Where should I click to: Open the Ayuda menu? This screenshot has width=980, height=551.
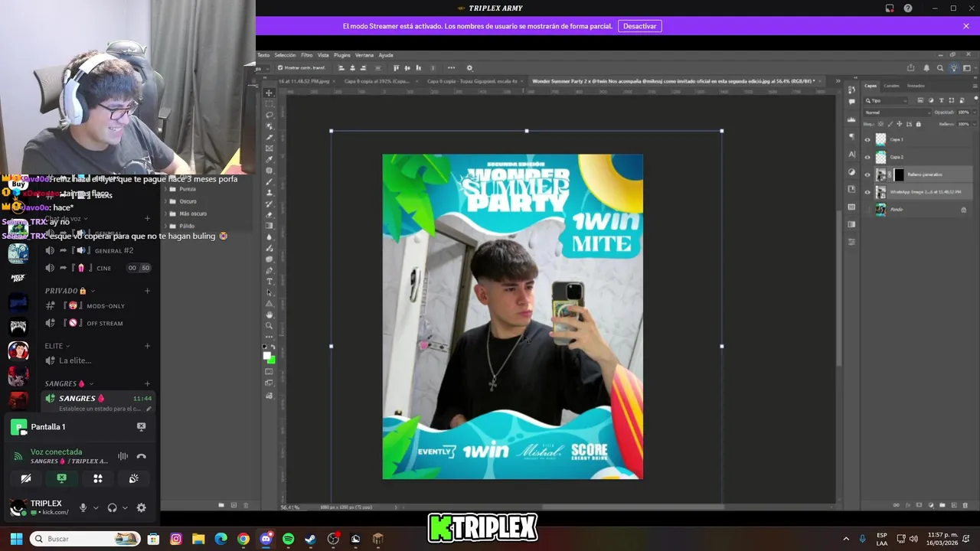coord(386,55)
